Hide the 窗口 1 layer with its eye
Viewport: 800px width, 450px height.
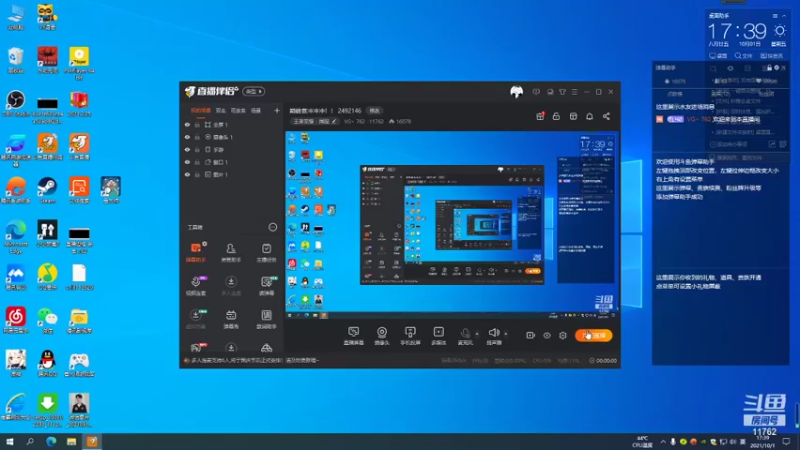coord(187,162)
